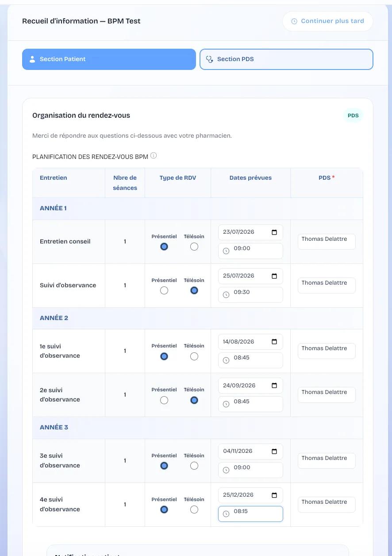Open calendar picker for 14/08/2026 date
This screenshot has width=392, height=556.
click(274, 342)
